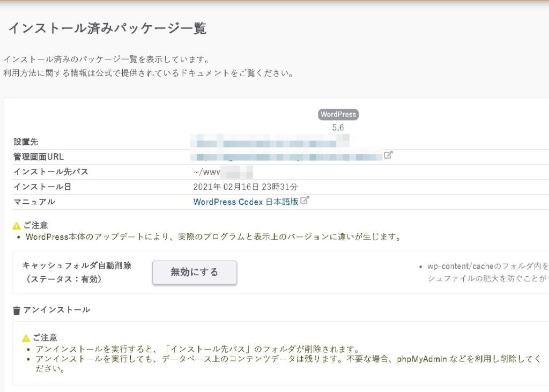Click the アンインストール section heading text

[56, 310]
